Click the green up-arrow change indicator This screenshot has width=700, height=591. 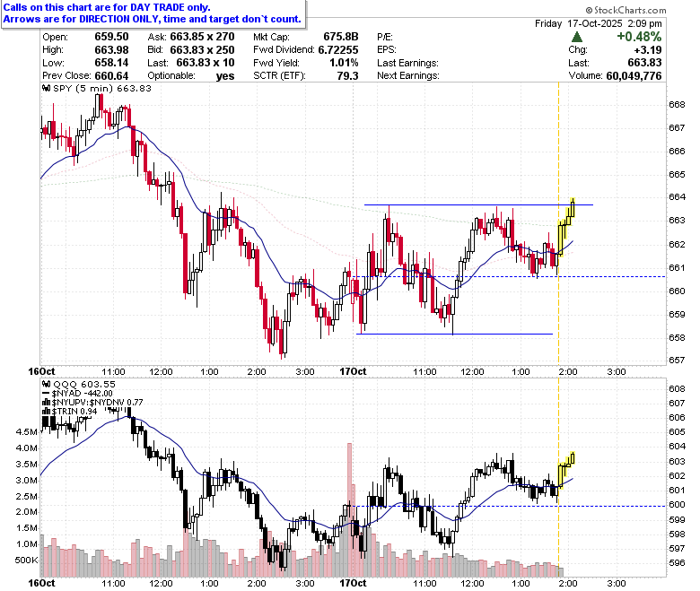[x=576, y=37]
